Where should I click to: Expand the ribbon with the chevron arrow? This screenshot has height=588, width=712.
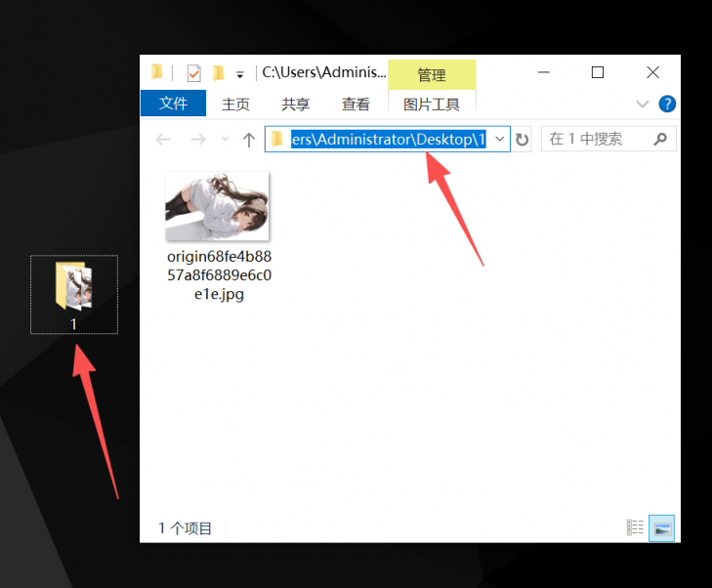point(642,104)
